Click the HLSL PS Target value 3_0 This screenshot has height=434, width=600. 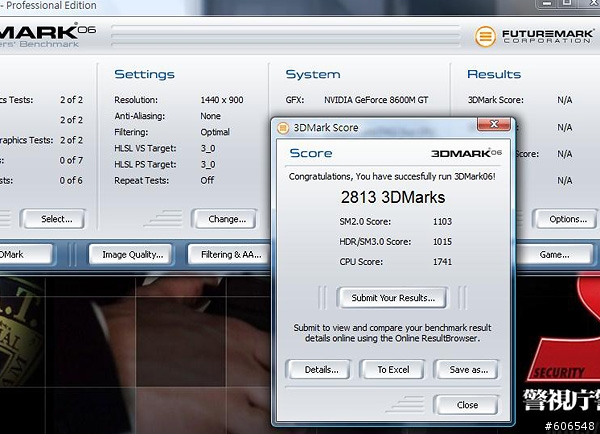click(x=208, y=165)
